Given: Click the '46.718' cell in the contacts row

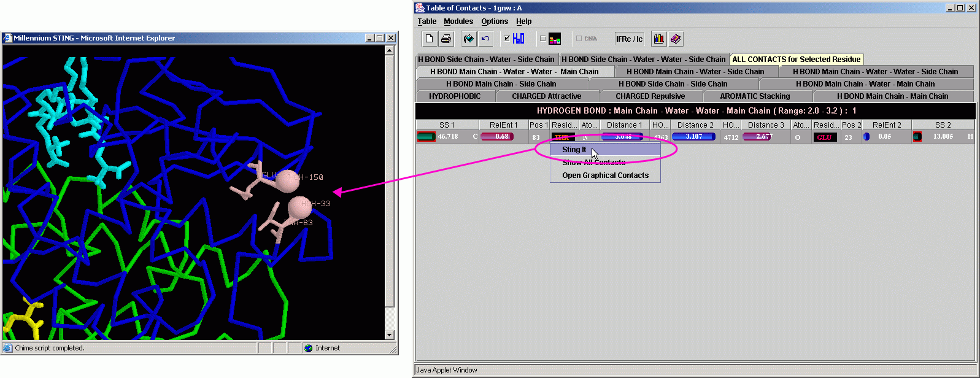Looking at the screenshot, I should [448, 137].
